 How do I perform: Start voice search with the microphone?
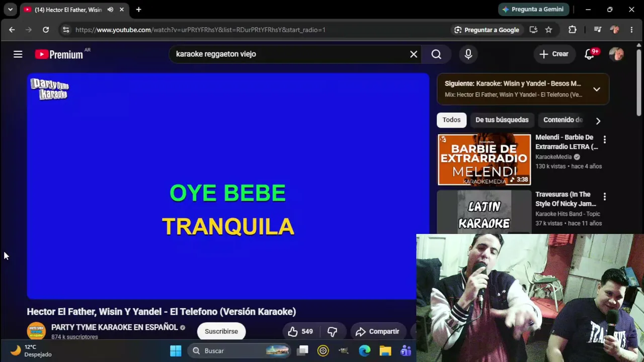468,54
